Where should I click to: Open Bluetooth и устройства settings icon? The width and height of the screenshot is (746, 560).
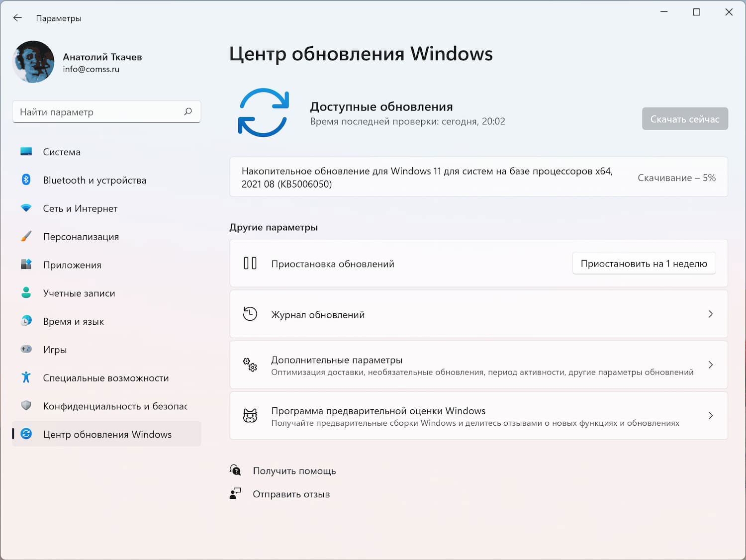[x=26, y=180]
